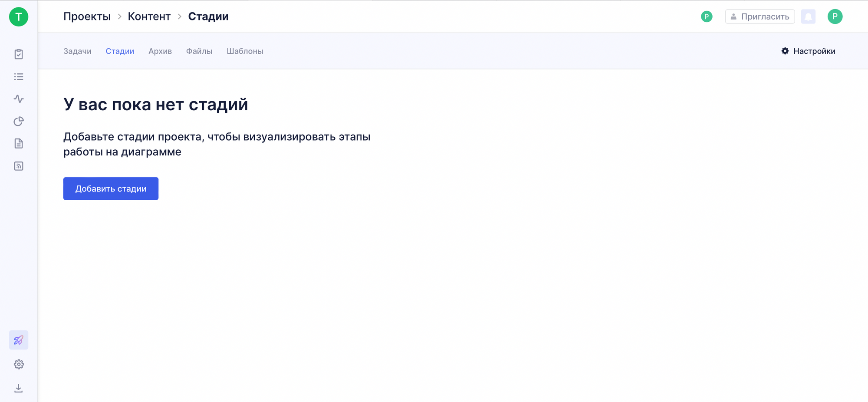Open the green T workspace logo
This screenshot has width=868, height=402.
click(19, 17)
